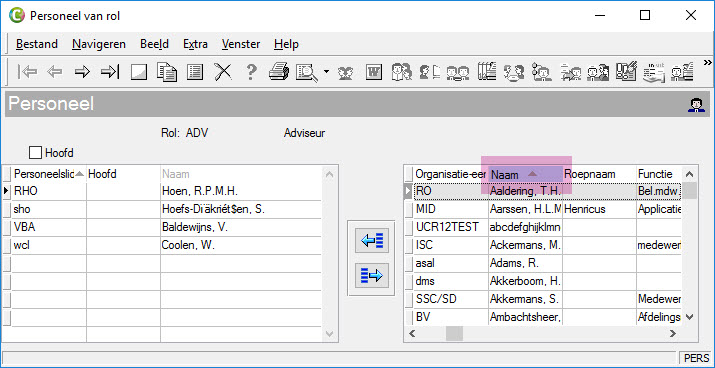Click the handshake toolbar icon
The width and height of the screenshot is (715, 368).
pos(346,73)
